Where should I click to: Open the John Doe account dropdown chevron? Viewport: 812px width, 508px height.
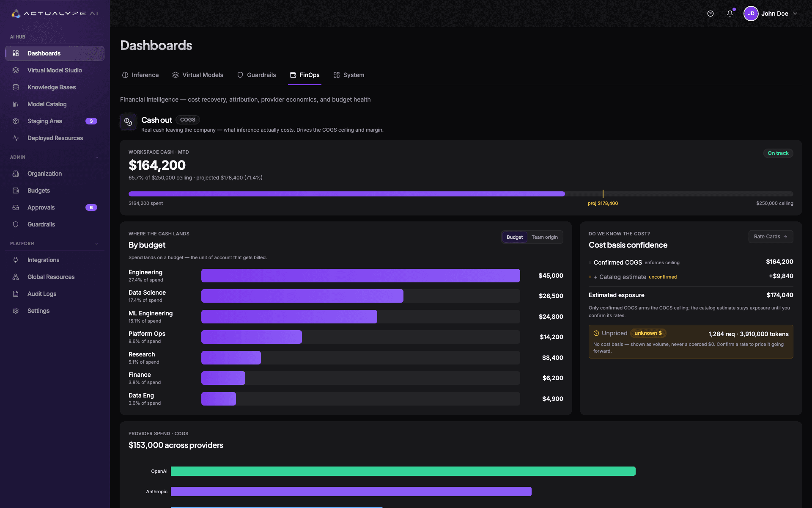[x=795, y=14]
